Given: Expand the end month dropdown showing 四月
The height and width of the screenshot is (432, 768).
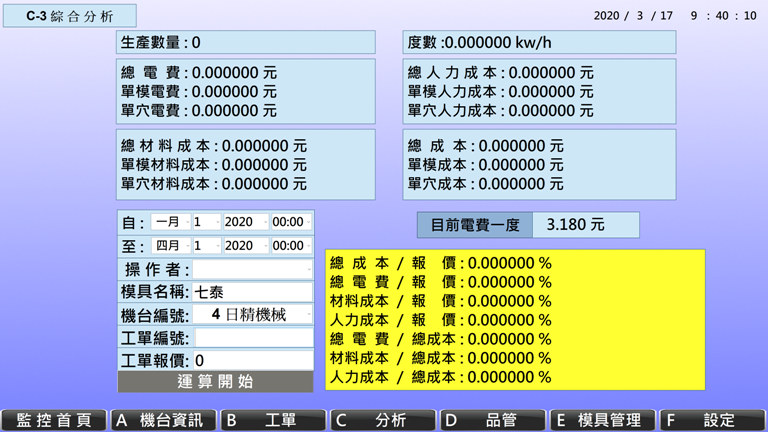Looking at the screenshot, I should [x=172, y=246].
